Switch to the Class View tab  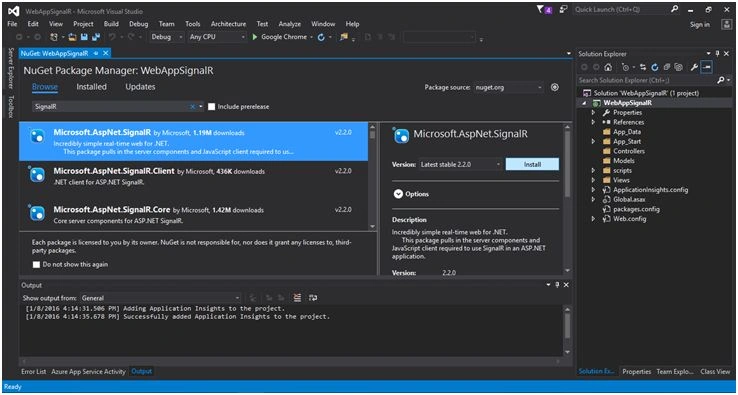pyautogui.click(x=715, y=371)
